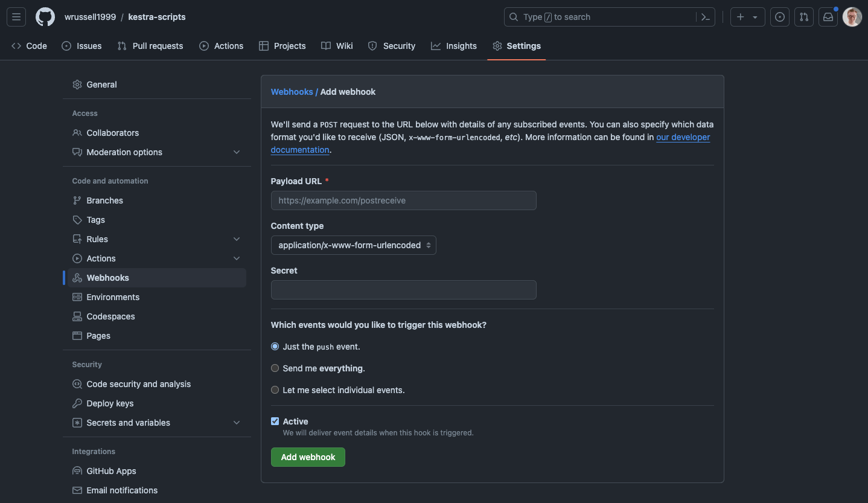
Task: Switch to the Insights tab
Action: click(453, 45)
